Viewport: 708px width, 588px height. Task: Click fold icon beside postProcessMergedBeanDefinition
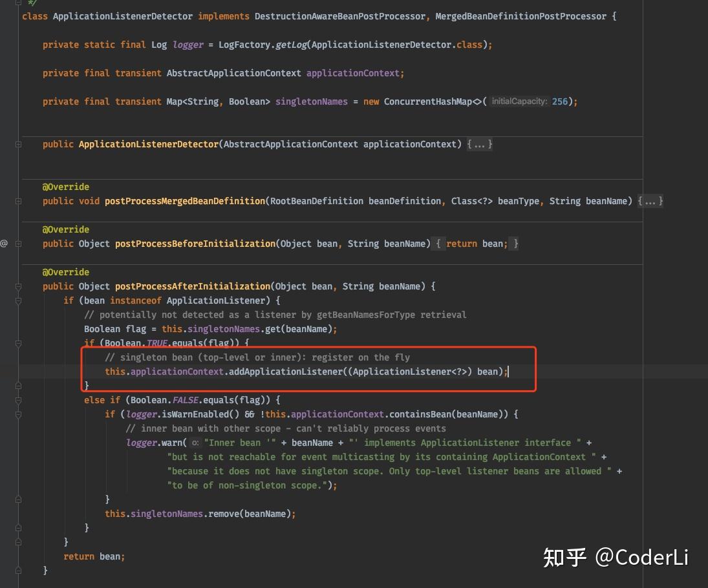(18, 201)
